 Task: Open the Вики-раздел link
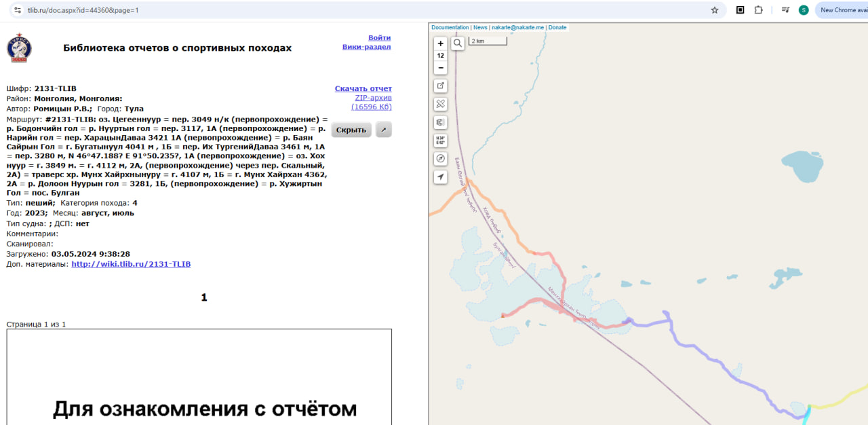pyautogui.click(x=366, y=47)
